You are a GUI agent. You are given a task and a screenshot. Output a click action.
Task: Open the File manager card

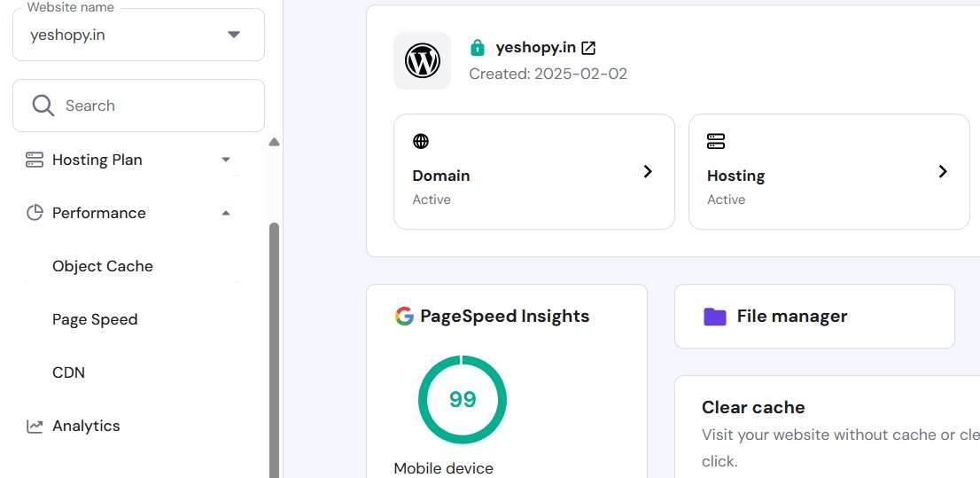click(x=814, y=317)
